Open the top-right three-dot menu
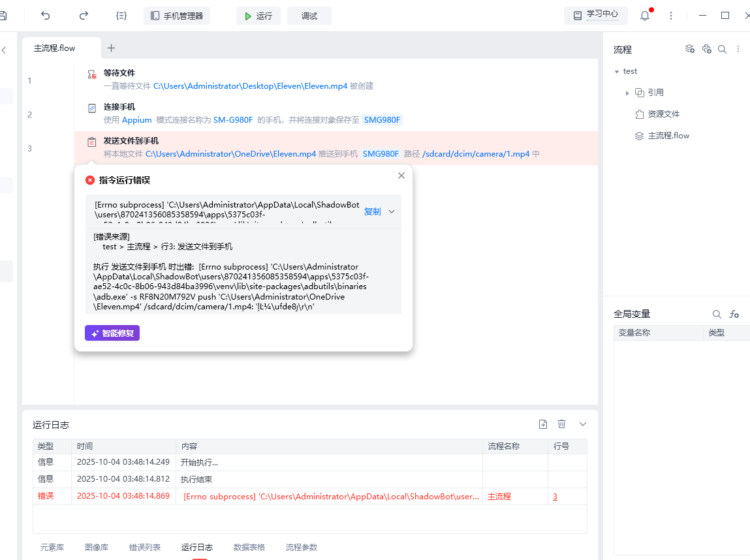This screenshot has height=560, width=750. (671, 16)
